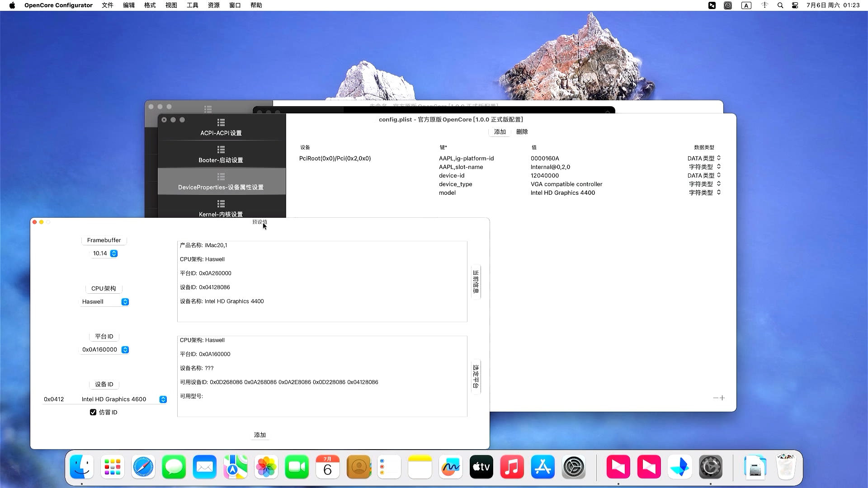Image resolution: width=868 pixels, height=488 pixels.
Task: Open Messages app in Dock
Action: pyautogui.click(x=174, y=467)
